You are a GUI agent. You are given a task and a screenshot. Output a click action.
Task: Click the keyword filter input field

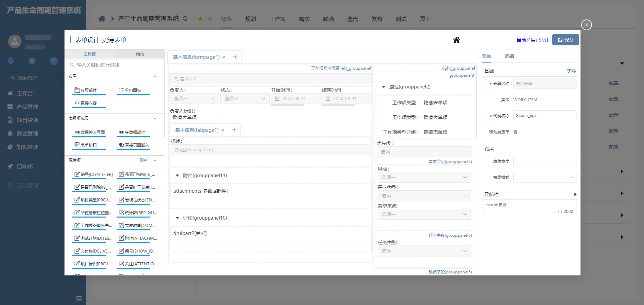coord(114,65)
